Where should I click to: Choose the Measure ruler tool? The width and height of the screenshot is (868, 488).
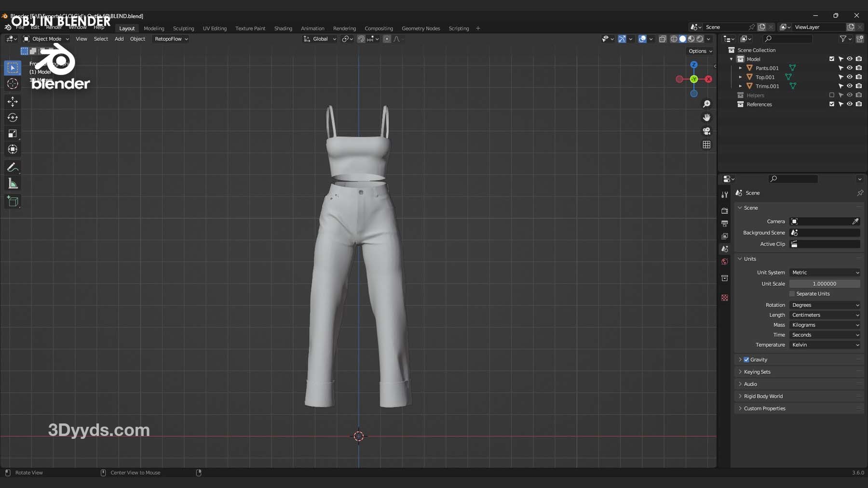13,184
